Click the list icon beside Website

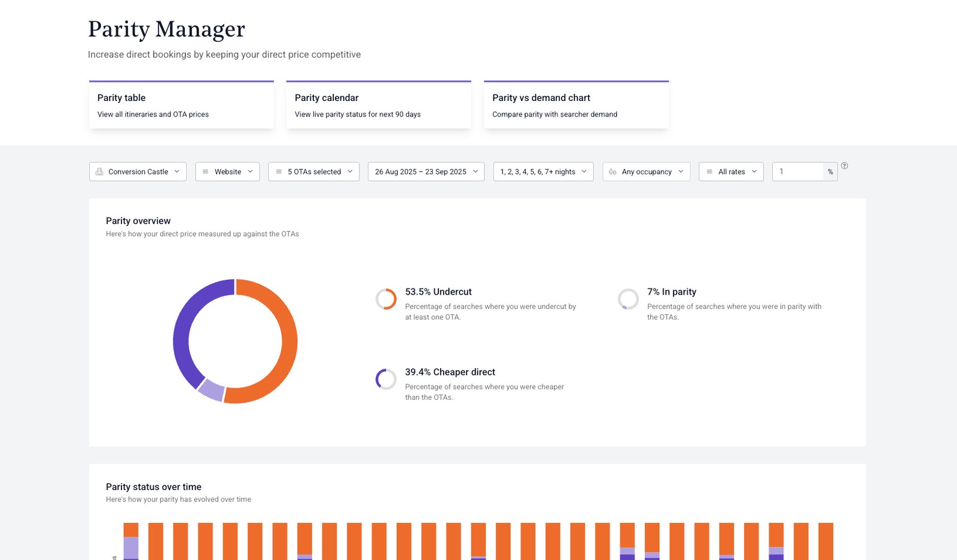[x=205, y=172]
